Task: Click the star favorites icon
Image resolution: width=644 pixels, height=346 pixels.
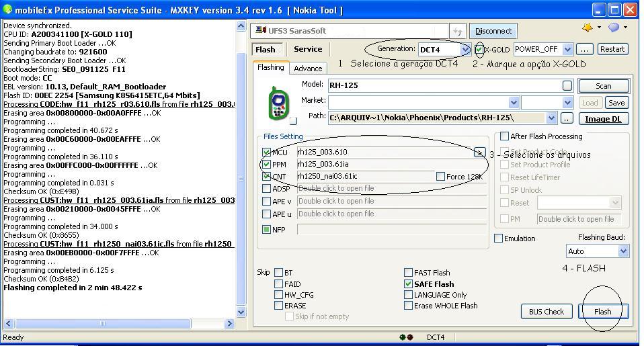Action: (x=588, y=28)
